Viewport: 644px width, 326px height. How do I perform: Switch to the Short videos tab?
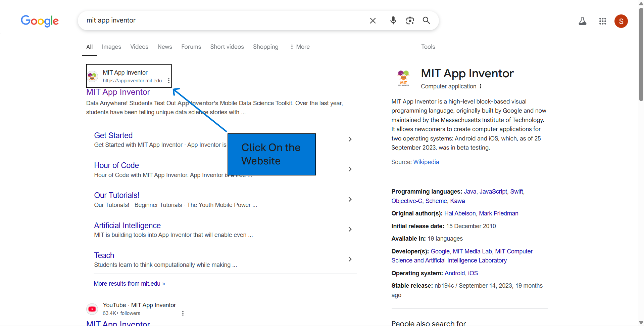click(x=227, y=47)
